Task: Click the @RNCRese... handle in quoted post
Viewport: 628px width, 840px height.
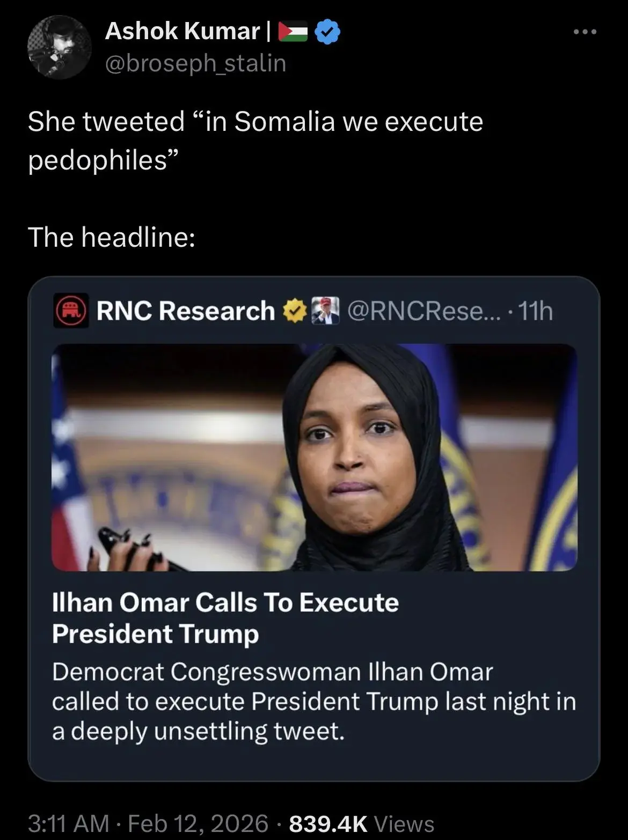Action: pos(423,311)
